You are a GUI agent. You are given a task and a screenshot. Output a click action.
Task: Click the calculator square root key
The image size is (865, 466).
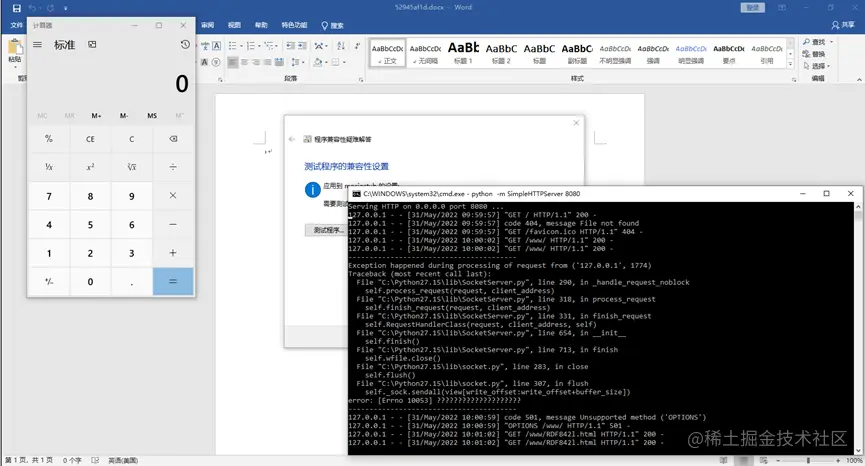(132, 167)
